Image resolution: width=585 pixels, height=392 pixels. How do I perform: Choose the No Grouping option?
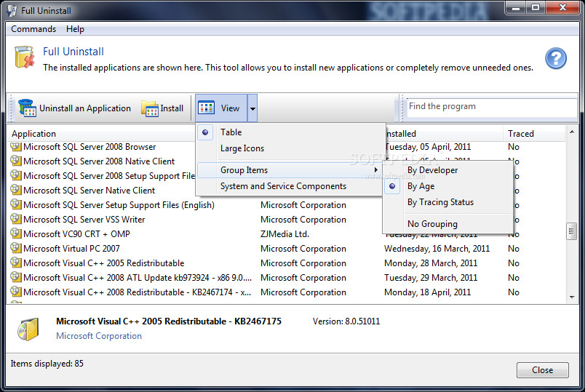432,224
